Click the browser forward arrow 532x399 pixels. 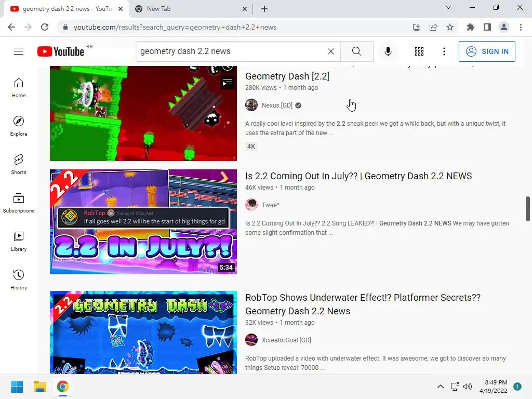28,27
